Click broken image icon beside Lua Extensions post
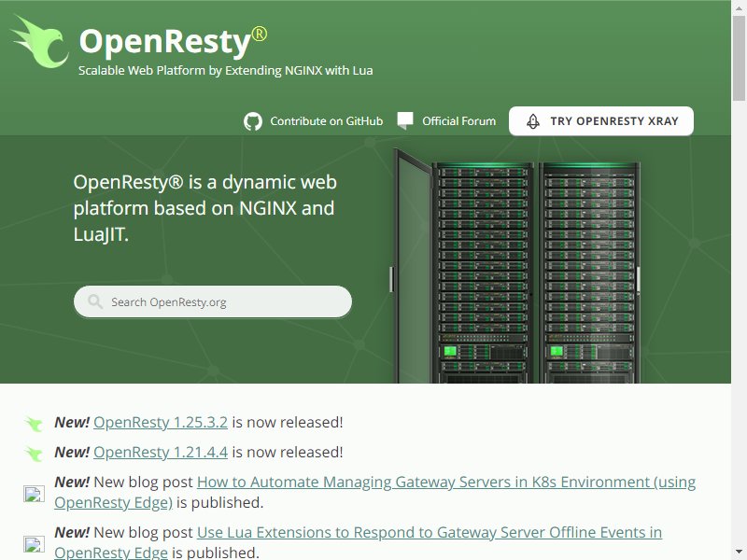 pos(35,544)
